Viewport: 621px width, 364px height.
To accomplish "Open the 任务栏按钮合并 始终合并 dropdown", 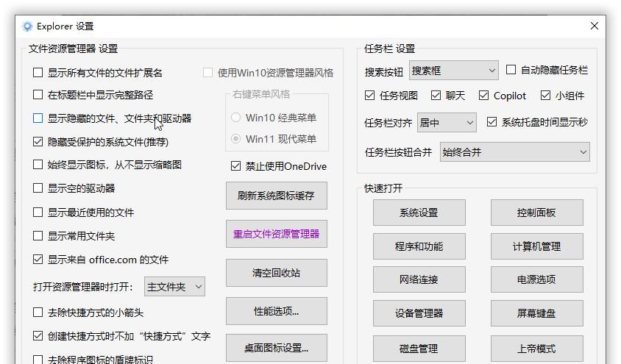I will click(515, 152).
